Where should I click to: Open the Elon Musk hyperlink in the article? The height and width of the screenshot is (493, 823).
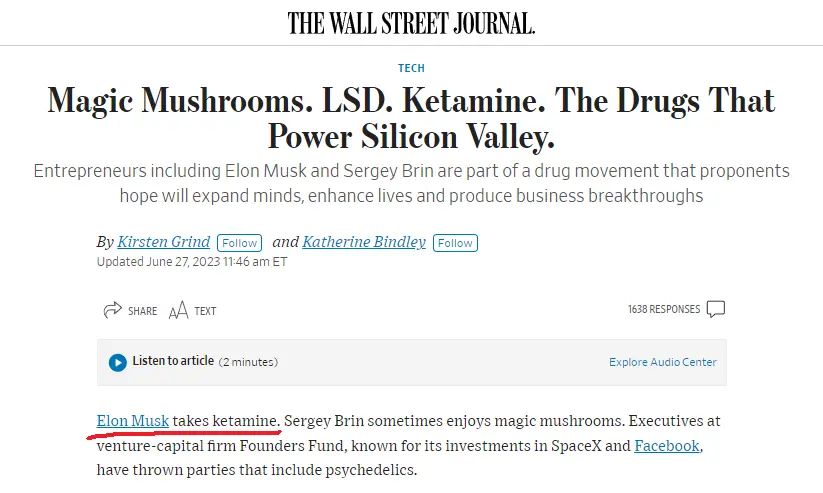[x=133, y=421]
